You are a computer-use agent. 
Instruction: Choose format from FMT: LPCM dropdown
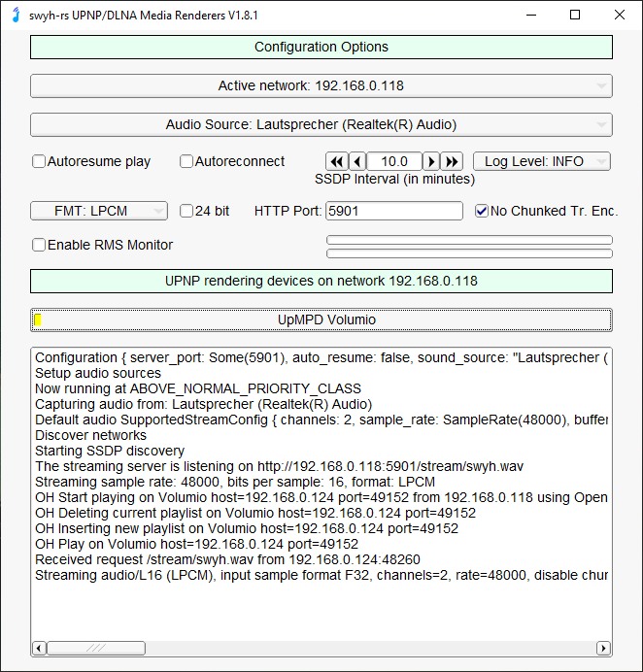tap(98, 211)
